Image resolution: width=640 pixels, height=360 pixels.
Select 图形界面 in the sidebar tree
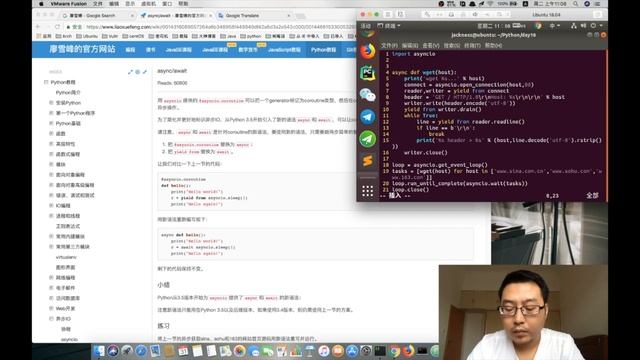click(x=65, y=267)
